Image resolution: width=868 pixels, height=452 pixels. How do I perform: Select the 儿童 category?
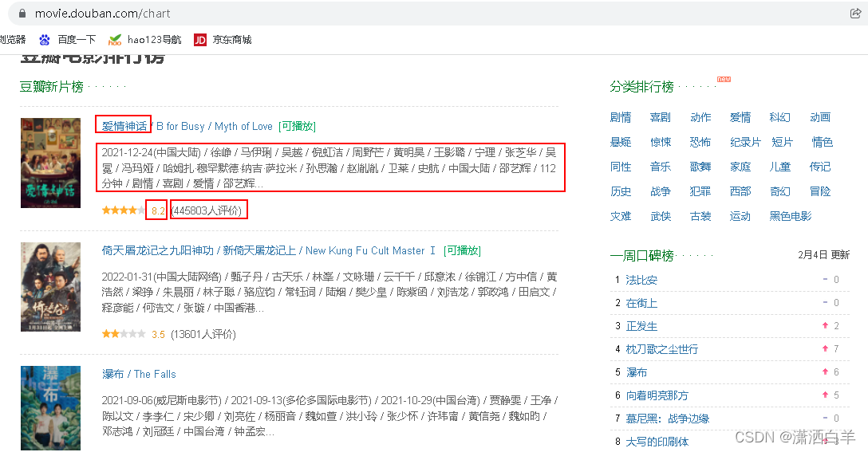point(780,167)
